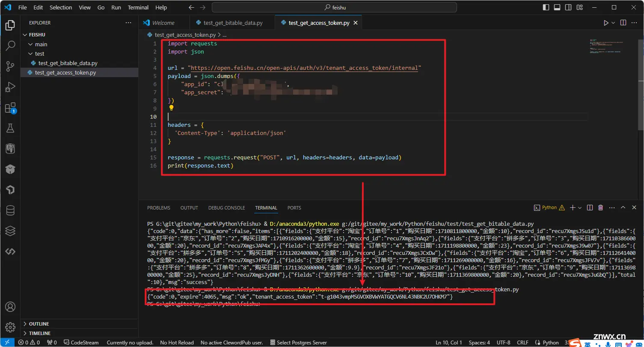Add a new terminal with the plus icon
Viewport: 644px width, 347px height.
pyautogui.click(x=572, y=207)
